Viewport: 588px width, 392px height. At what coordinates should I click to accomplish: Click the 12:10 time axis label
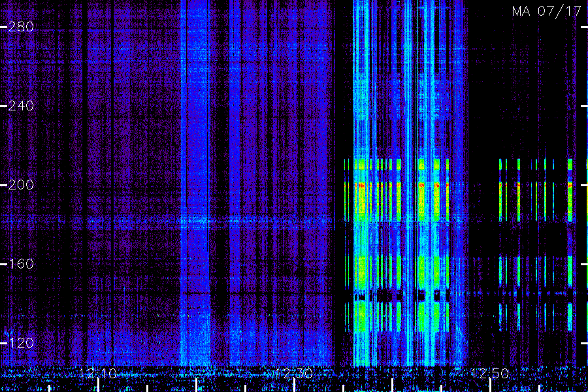98,374
